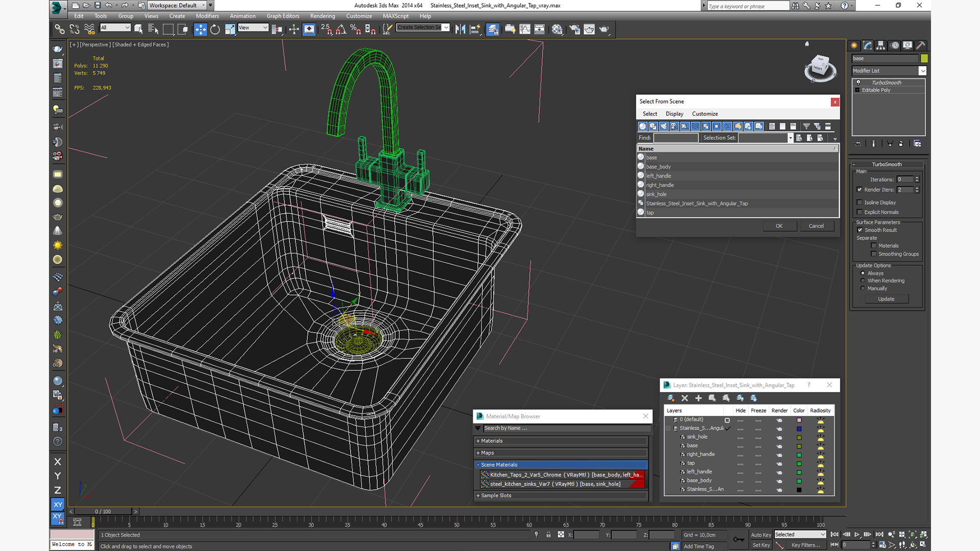Activate the Select and Rotate tool

[215, 29]
